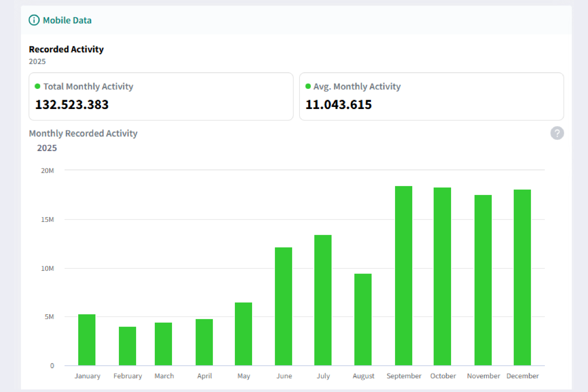The width and height of the screenshot is (588, 392).
Task: Click the May bar in chart
Action: [243, 334]
